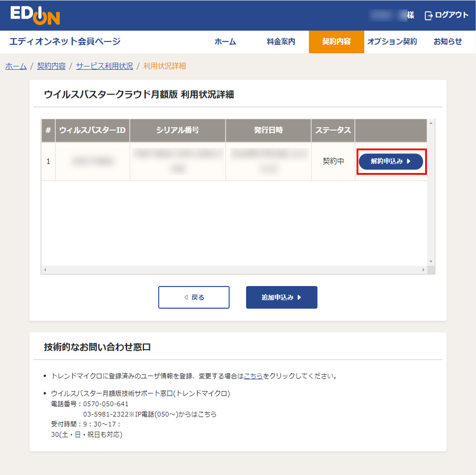The height and width of the screenshot is (475, 476).
Task: Click the table's scroll right arrow
Action: click(x=423, y=270)
